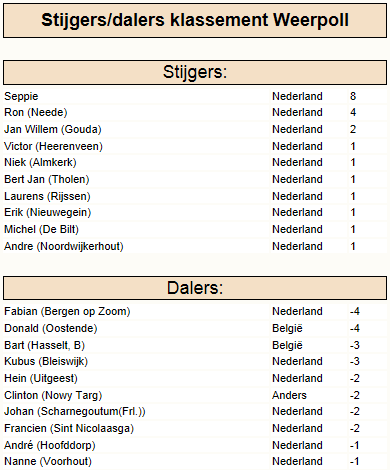Image resolution: width=390 pixels, height=470 pixels.
Task: Click the Seppie row name
Action: coord(21,96)
